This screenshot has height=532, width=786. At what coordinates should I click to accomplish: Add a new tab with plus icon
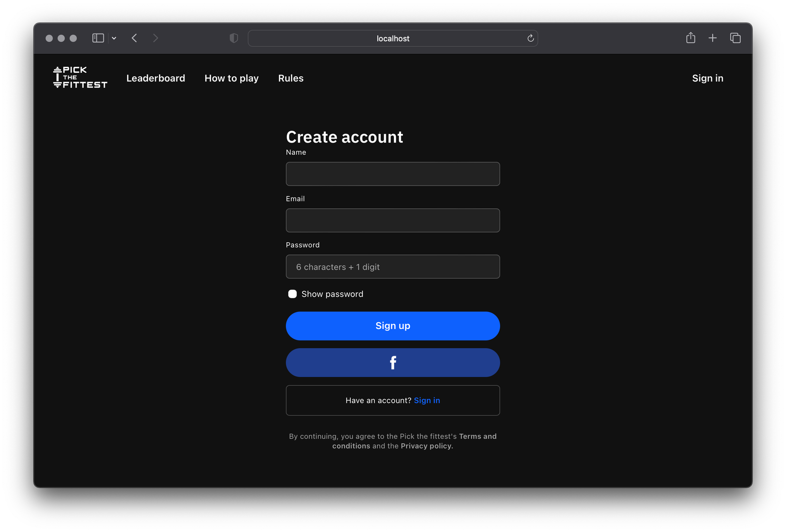coord(712,38)
